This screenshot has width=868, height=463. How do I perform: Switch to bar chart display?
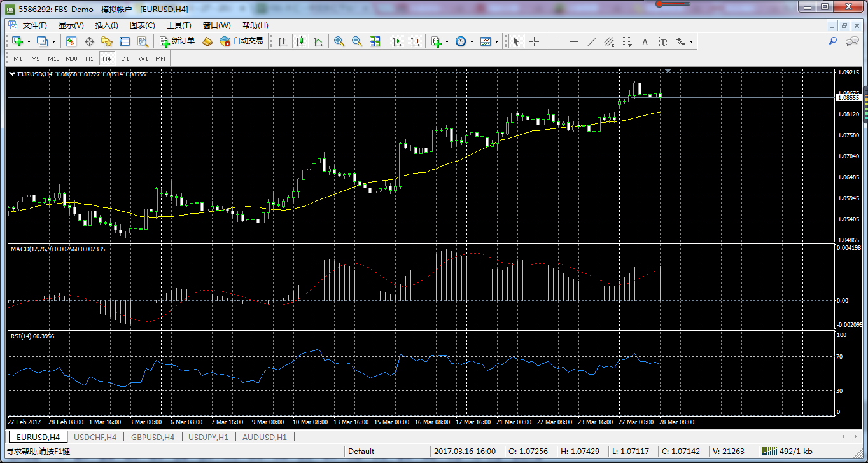pyautogui.click(x=283, y=41)
